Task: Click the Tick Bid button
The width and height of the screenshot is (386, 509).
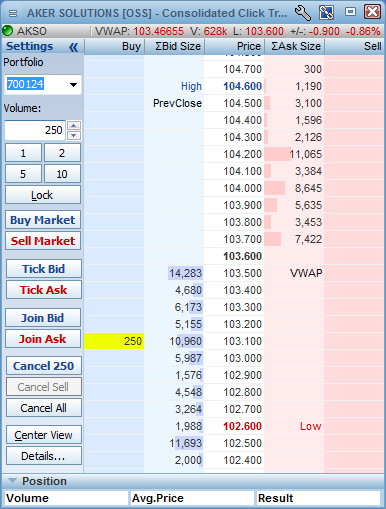Action: (44, 269)
